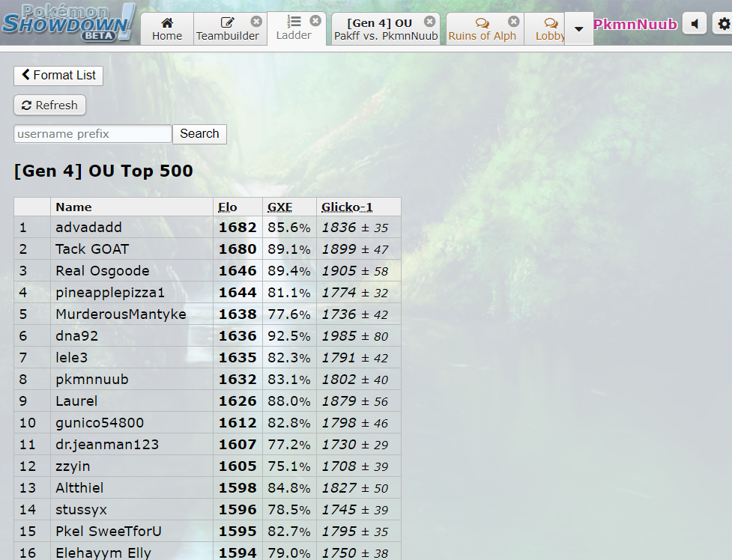Refresh the ladder rankings

(49, 105)
